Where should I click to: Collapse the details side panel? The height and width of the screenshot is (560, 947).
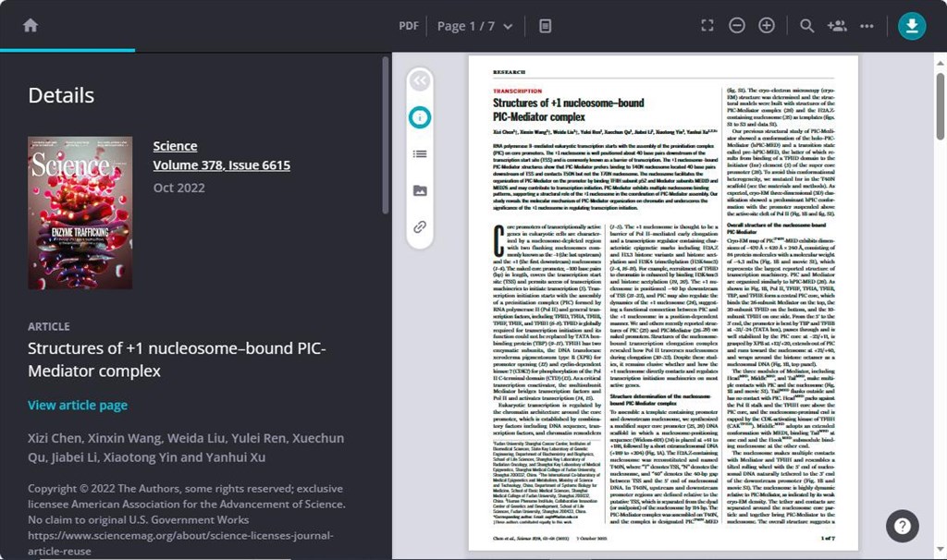point(420,81)
